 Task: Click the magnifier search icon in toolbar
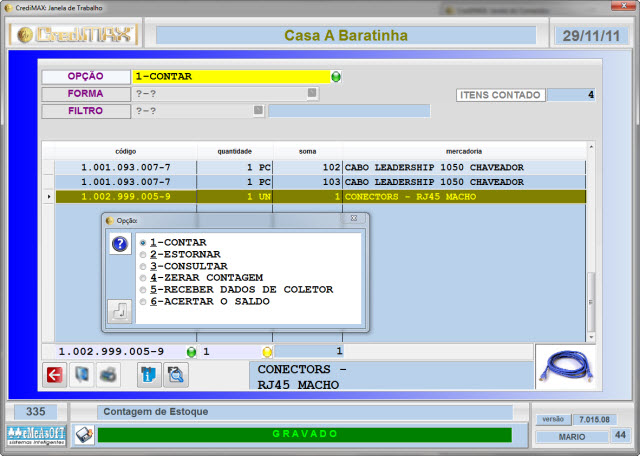click(x=176, y=375)
